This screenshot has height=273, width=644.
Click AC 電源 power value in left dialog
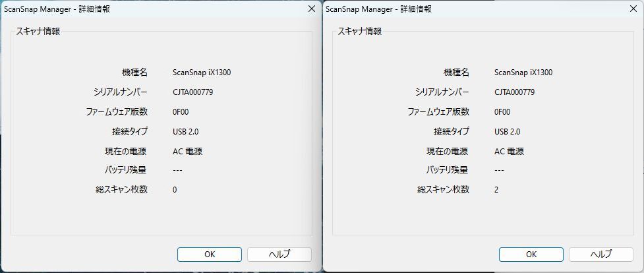point(187,151)
